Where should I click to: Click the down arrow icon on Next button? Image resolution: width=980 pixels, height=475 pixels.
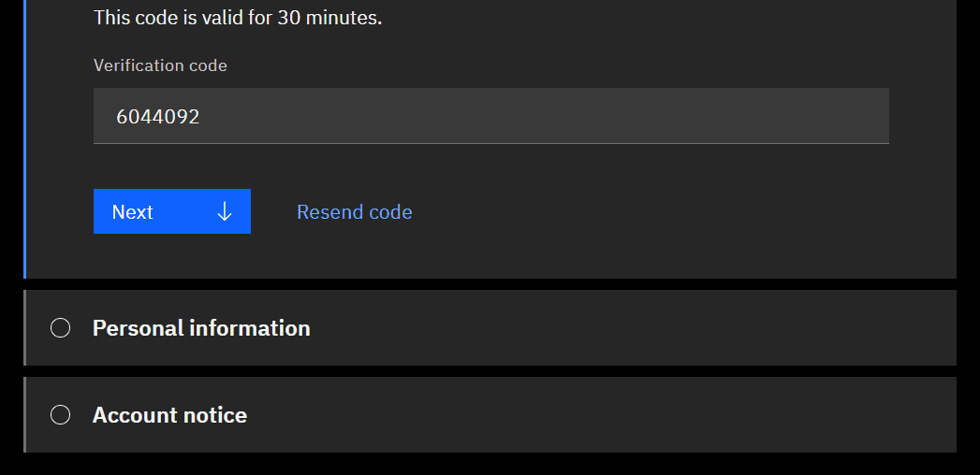coord(225,212)
